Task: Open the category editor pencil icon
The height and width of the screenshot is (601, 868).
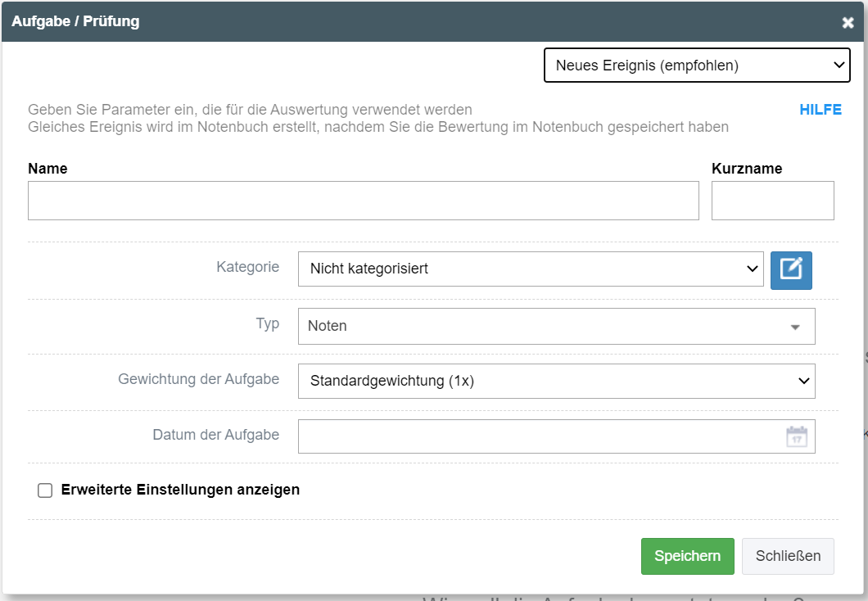Action: pyautogui.click(x=790, y=270)
